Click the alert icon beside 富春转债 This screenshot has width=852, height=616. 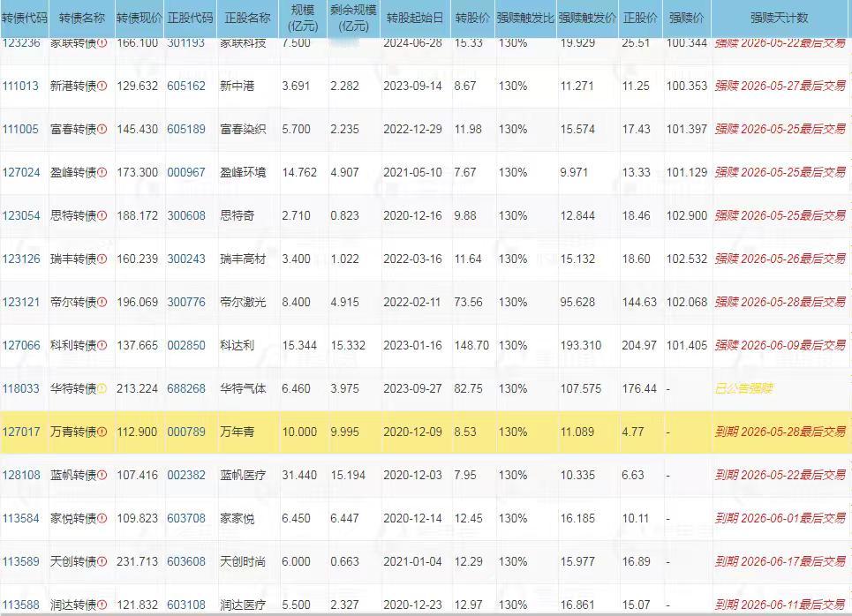point(102,129)
